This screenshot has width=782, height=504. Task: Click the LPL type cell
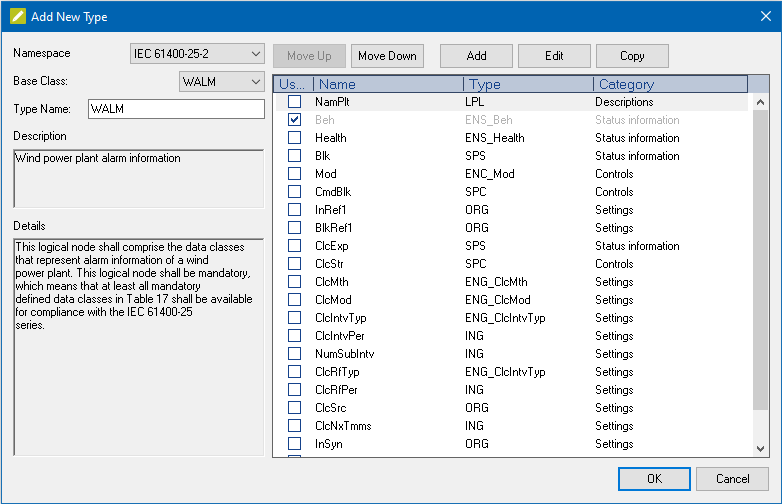(474, 102)
